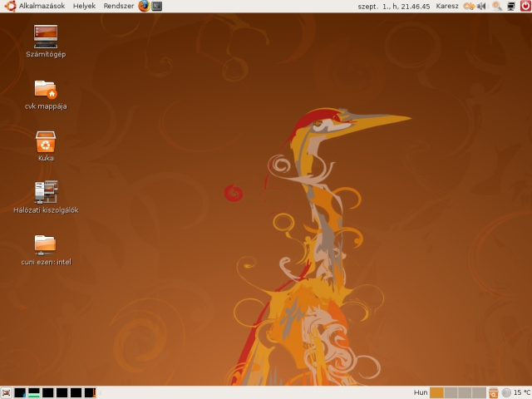Open the Helyek menu
This screenshot has width=532, height=399.
(84, 6)
